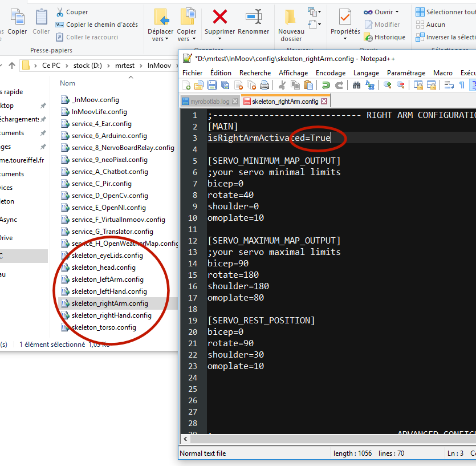
Task: Click the horizontal scrollbar left arrow in Notepad++
Action: click(x=185, y=439)
